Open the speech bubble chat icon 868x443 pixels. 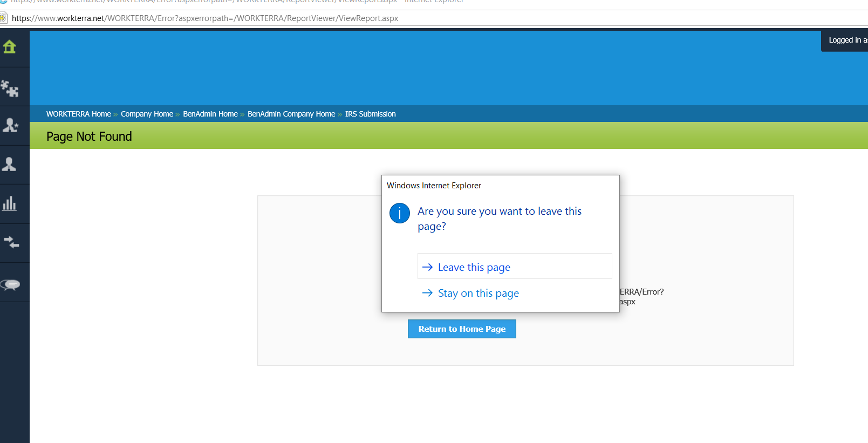(x=11, y=284)
